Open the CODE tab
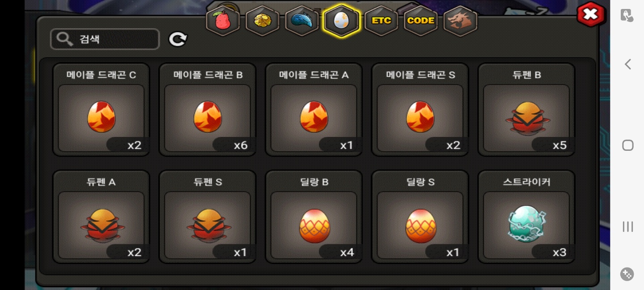 click(x=421, y=21)
